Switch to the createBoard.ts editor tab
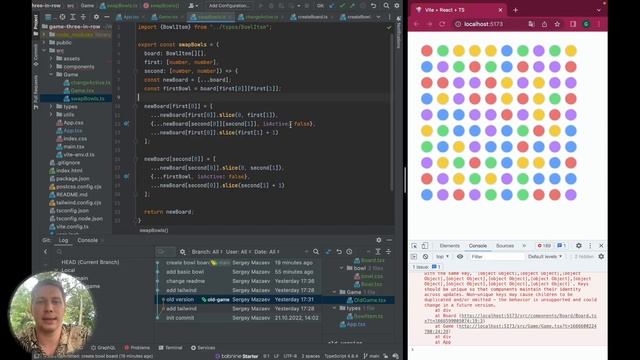This screenshot has height=360, width=640. point(310,17)
